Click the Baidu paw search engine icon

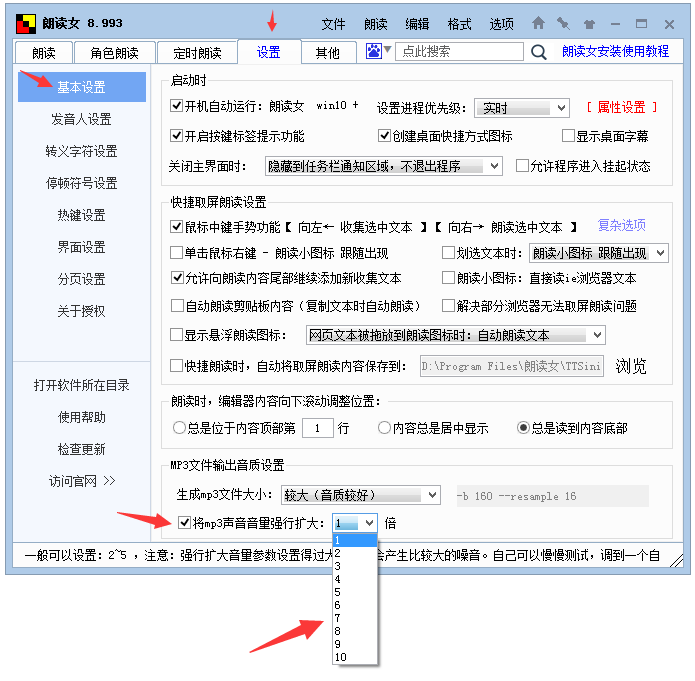pyautogui.click(x=373, y=51)
